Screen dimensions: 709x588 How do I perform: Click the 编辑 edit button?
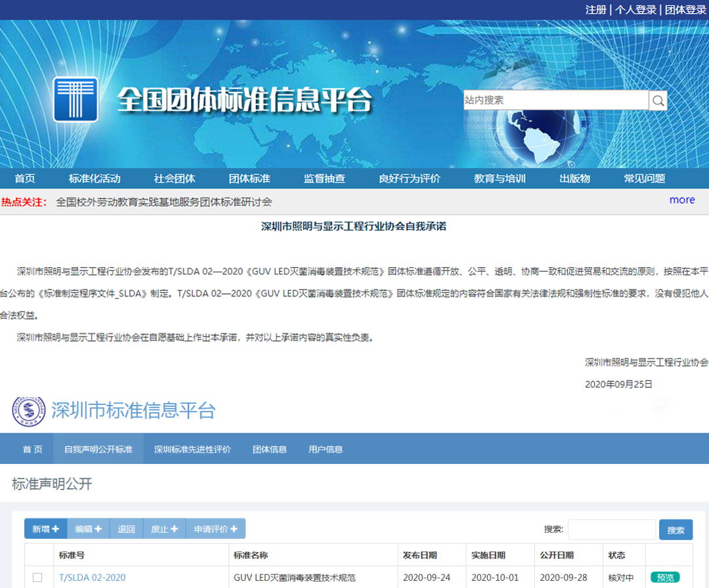coord(88,529)
